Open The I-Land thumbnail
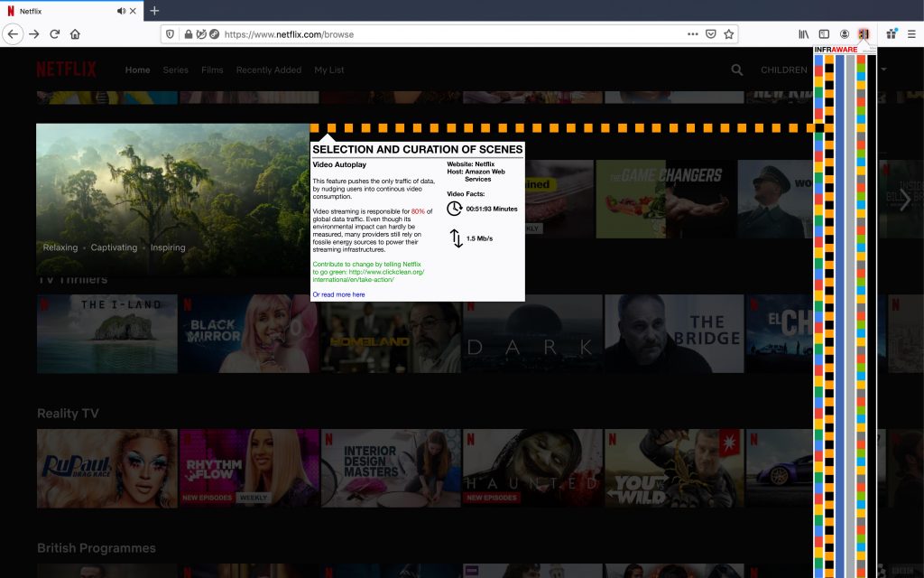Screen dimensions: 924x578 click(x=107, y=334)
